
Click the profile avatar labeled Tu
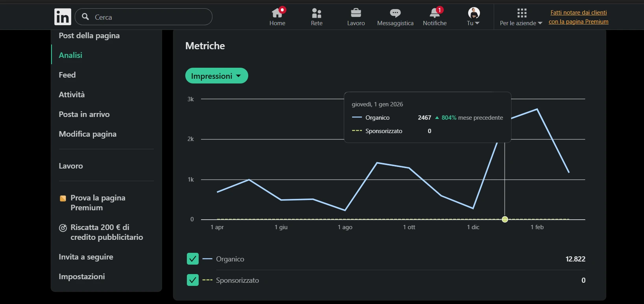474,13
